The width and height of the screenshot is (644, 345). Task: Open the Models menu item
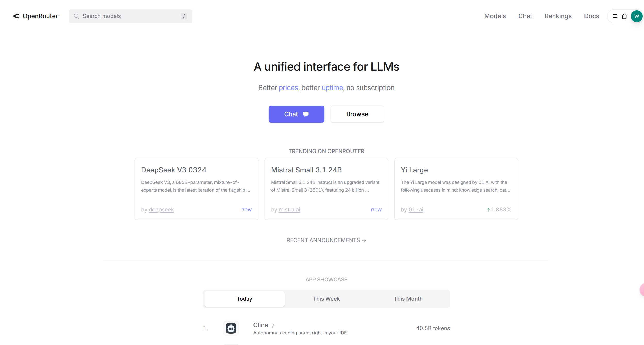495,16
